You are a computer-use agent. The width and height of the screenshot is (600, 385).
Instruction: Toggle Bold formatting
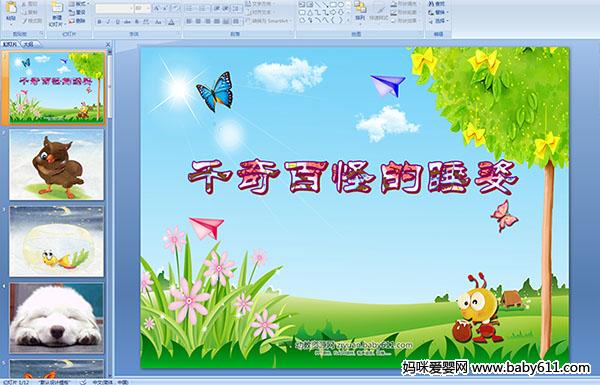[x=99, y=22]
